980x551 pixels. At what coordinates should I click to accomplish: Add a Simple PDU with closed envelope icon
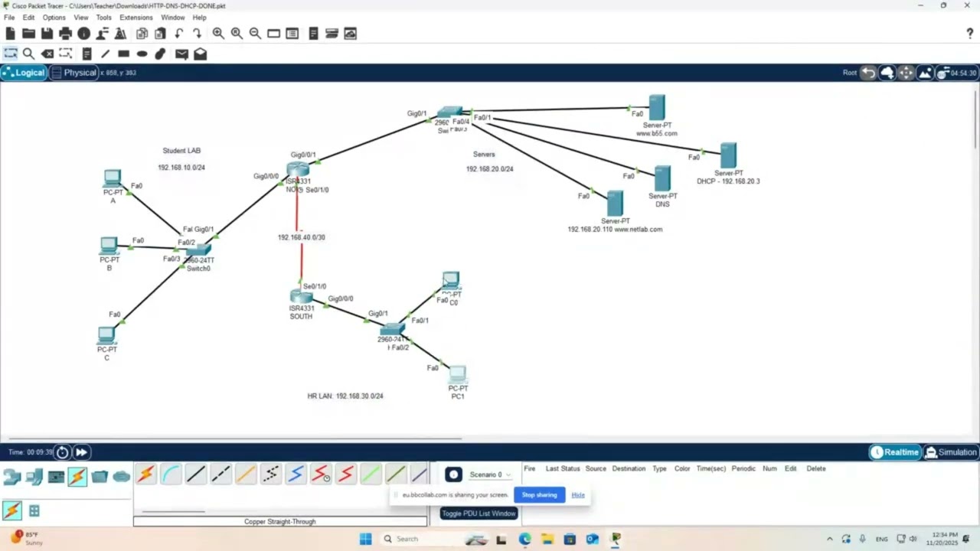(181, 54)
